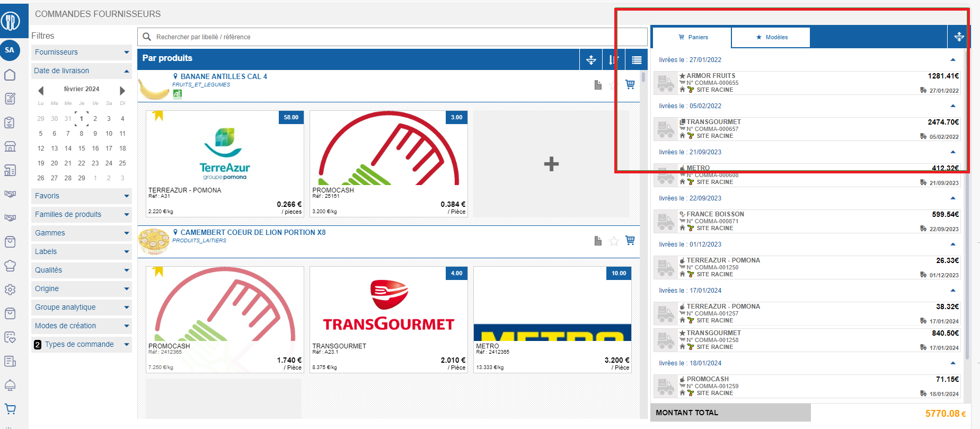
Task: Open TRANSGOURMET order COMMA-000657
Action: (x=807, y=129)
